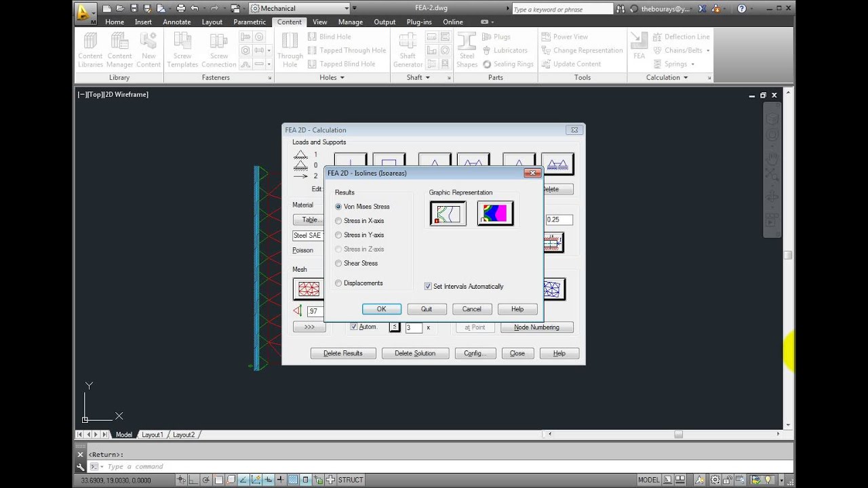Click Quit in Isolines dialog
Screen dimensions: 868x488
click(x=427, y=309)
